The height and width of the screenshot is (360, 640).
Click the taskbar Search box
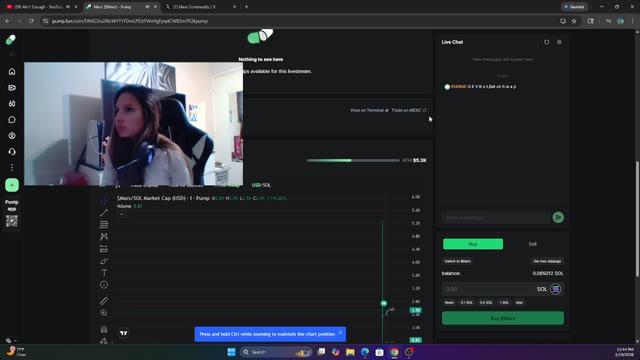tap(275, 352)
